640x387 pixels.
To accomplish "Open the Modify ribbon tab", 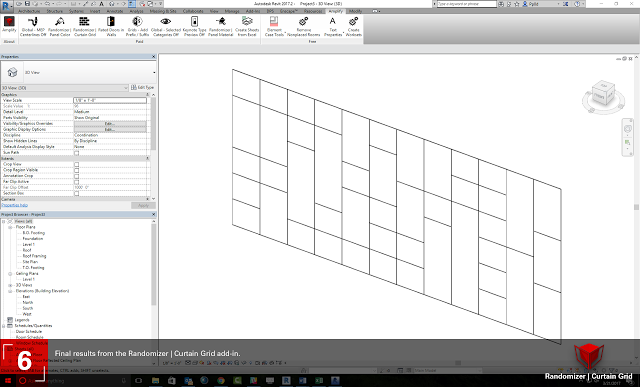I will point(355,11).
